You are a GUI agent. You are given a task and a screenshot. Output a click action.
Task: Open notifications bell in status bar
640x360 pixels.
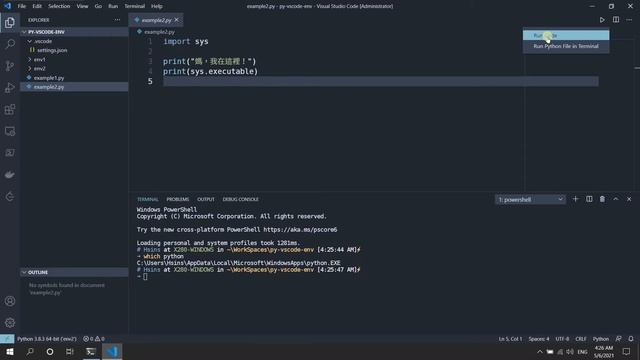tap(631, 339)
